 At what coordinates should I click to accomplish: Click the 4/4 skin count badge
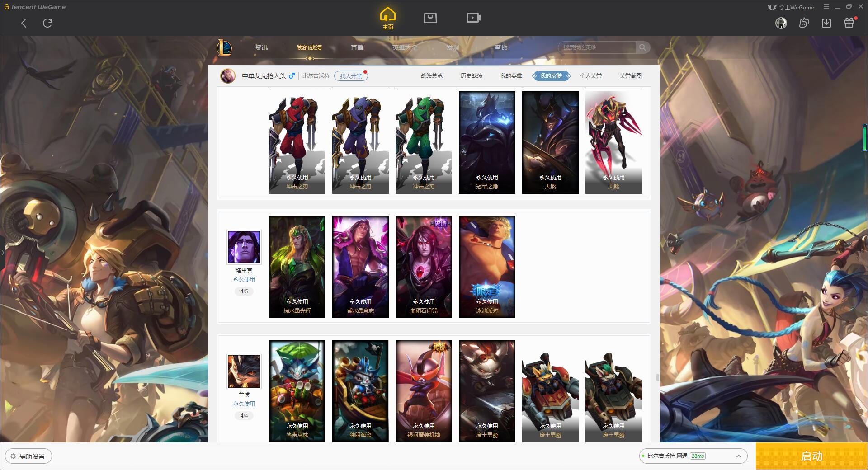(x=244, y=416)
